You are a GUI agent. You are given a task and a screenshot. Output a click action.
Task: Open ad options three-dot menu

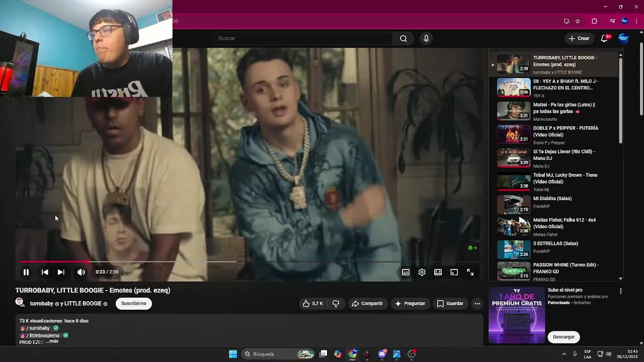[620, 291]
